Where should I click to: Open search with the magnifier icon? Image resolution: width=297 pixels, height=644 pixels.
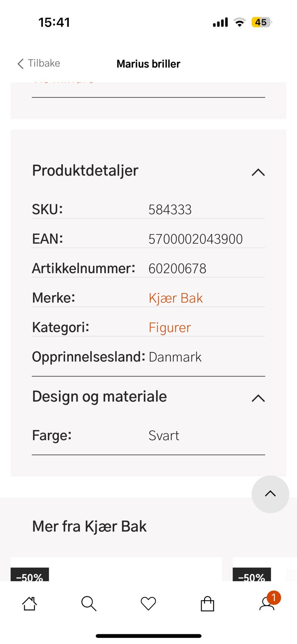point(89,603)
